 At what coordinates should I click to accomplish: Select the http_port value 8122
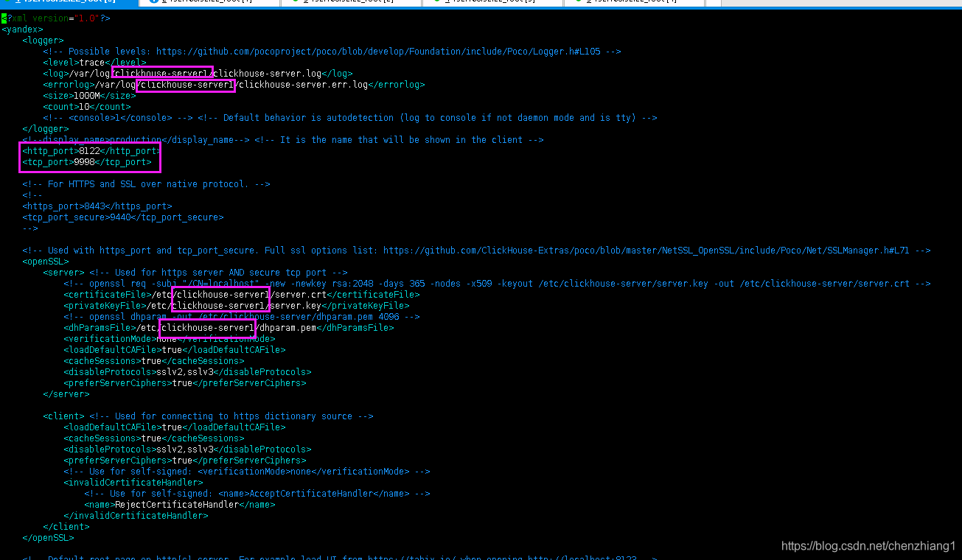tap(89, 151)
